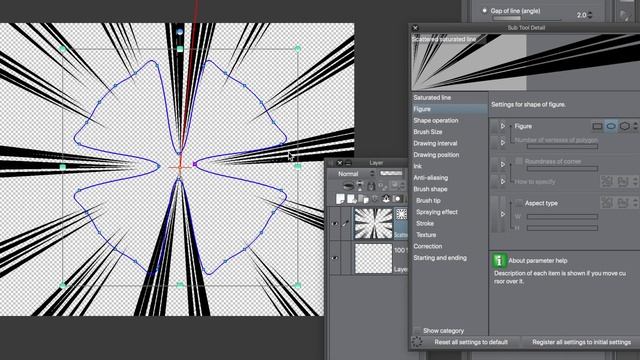Click the Gap of line value stepper
The image size is (640, 360).
click(590, 15)
